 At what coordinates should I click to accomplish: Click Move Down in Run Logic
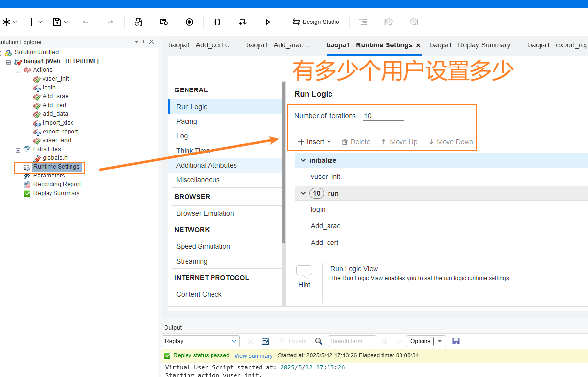pyautogui.click(x=451, y=142)
